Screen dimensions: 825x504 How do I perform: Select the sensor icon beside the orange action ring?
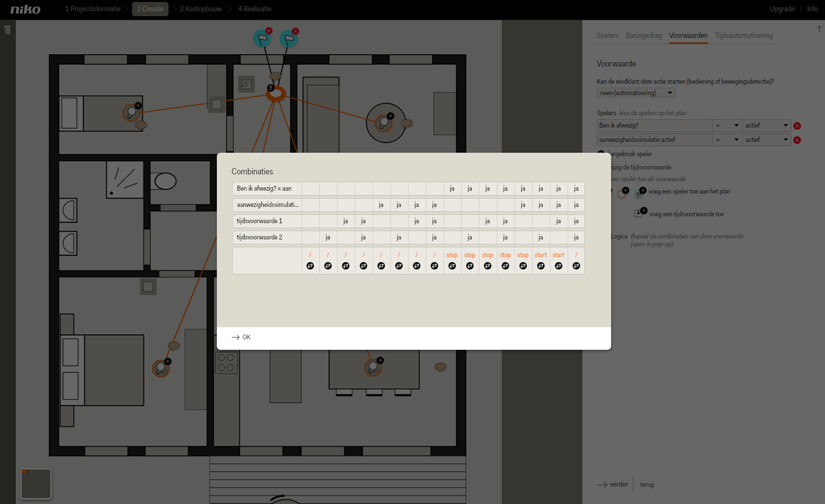click(x=246, y=84)
